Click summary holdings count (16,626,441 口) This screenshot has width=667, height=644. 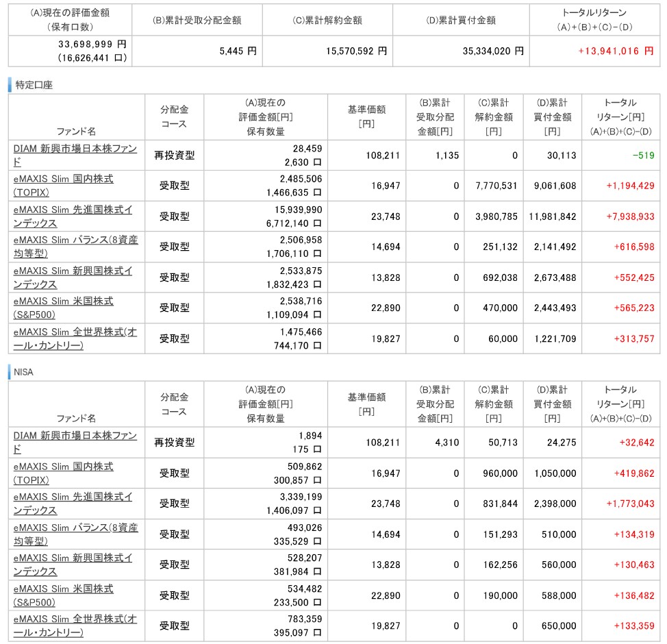(92, 58)
